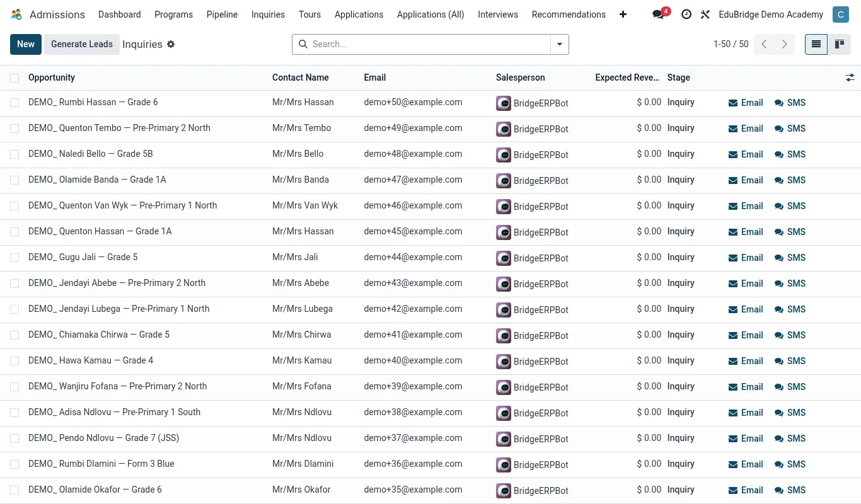Screen dimensions: 861x504
Task: Switch to list view
Action: click(816, 44)
